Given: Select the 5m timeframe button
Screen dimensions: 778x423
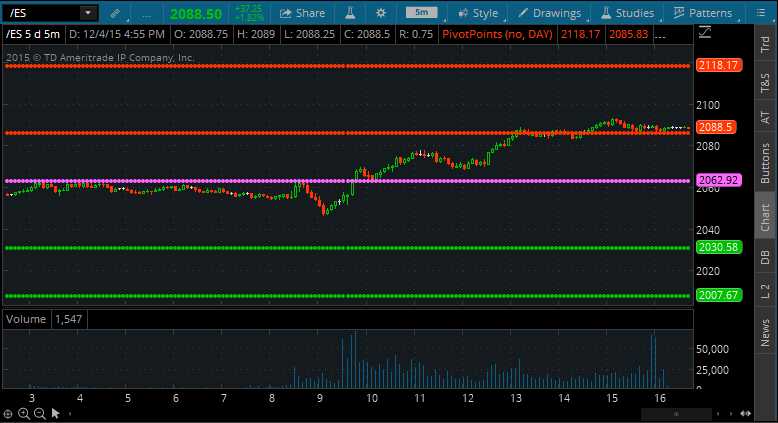Looking at the screenshot, I should 421,13.
